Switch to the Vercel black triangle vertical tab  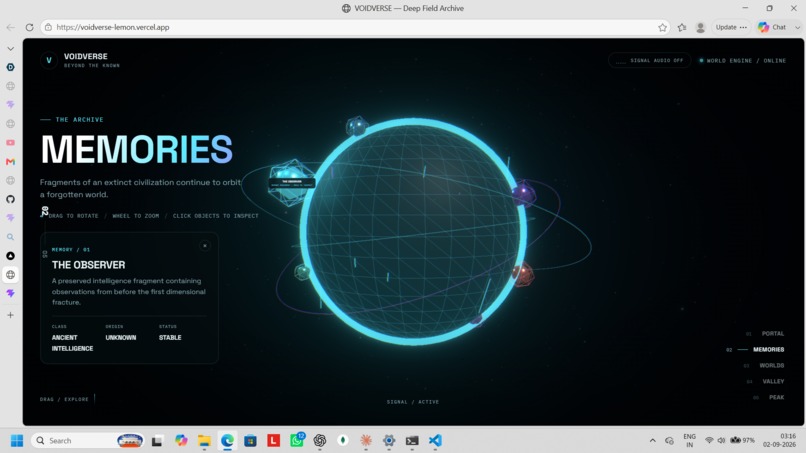pos(10,256)
